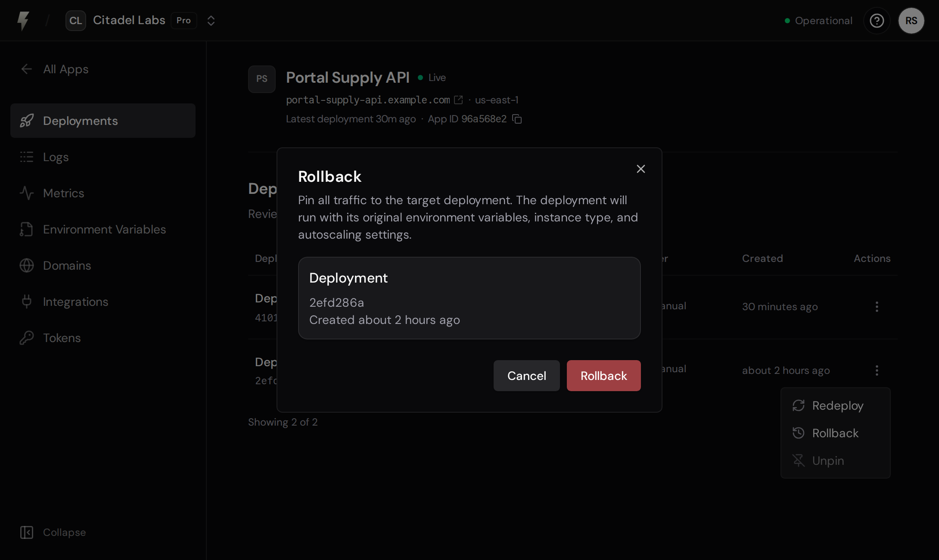The width and height of the screenshot is (939, 560).
Task: Click the 'Created about 2 hours ago' text
Action: [x=385, y=320]
